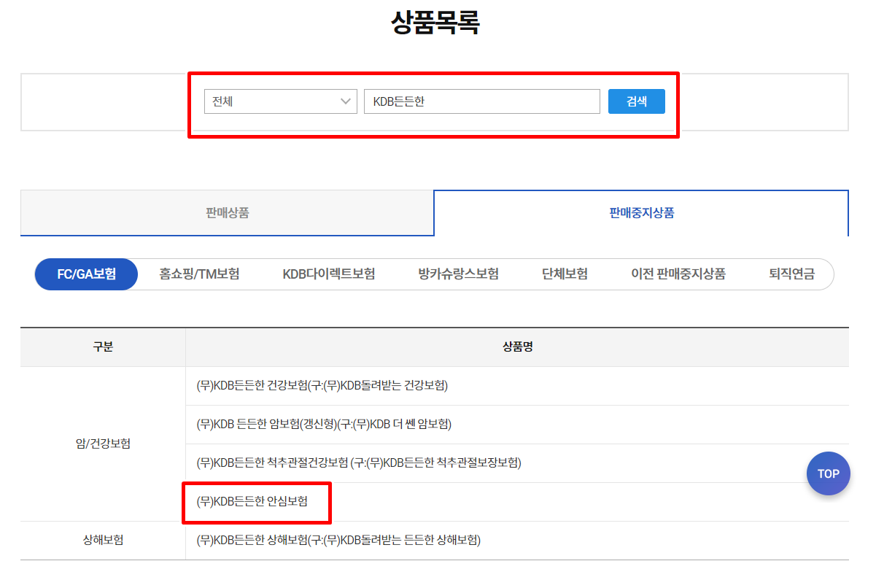Click the 암/건강보험 category cell
The image size is (876, 588).
click(103, 444)
